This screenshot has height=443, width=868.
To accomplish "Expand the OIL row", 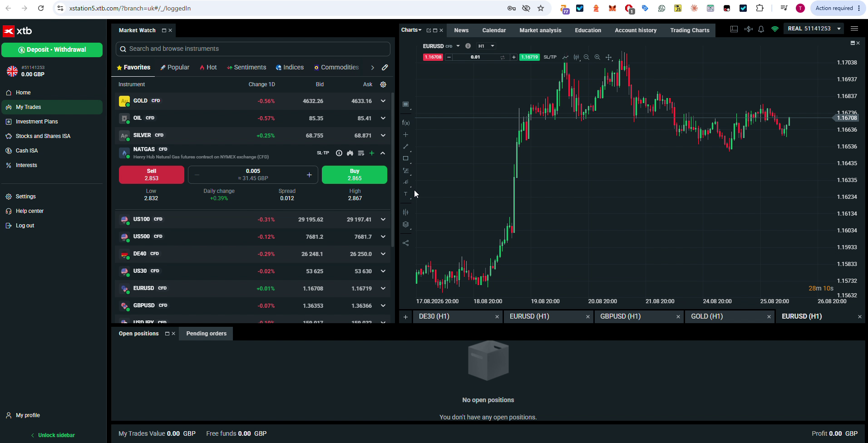I will [383, 118].
